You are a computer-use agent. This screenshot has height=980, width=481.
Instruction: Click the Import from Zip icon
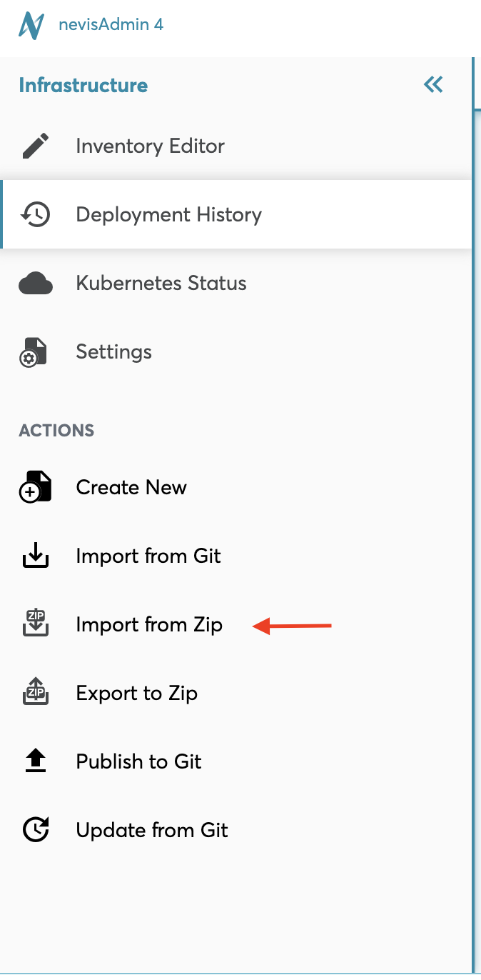tap(35, 624)
